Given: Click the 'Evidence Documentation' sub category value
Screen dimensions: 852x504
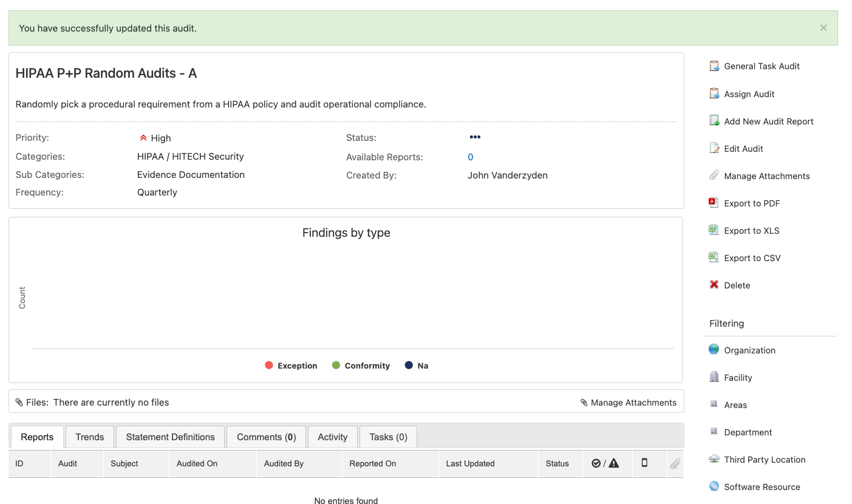Looking at the screenshot, I should pyautogui.click(x=191, y=174).
